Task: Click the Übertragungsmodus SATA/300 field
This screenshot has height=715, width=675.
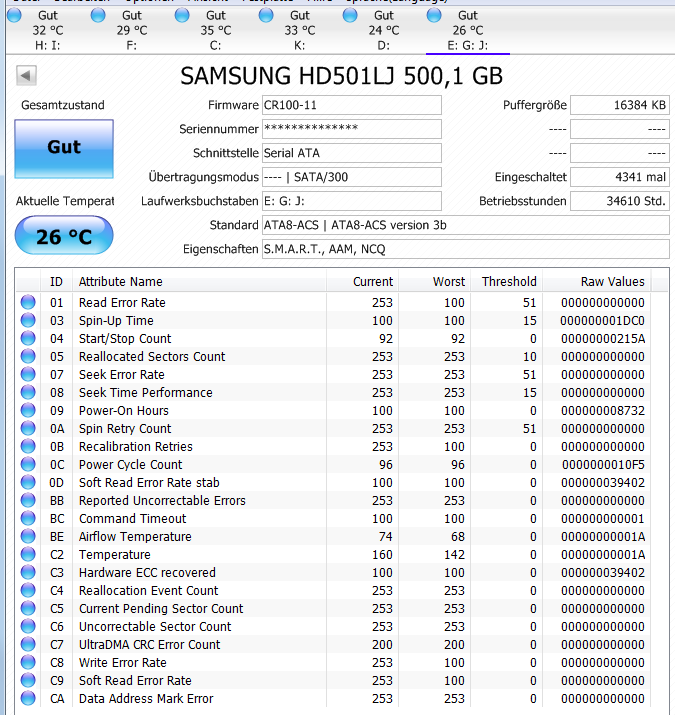Action: (x=352, y=177)
